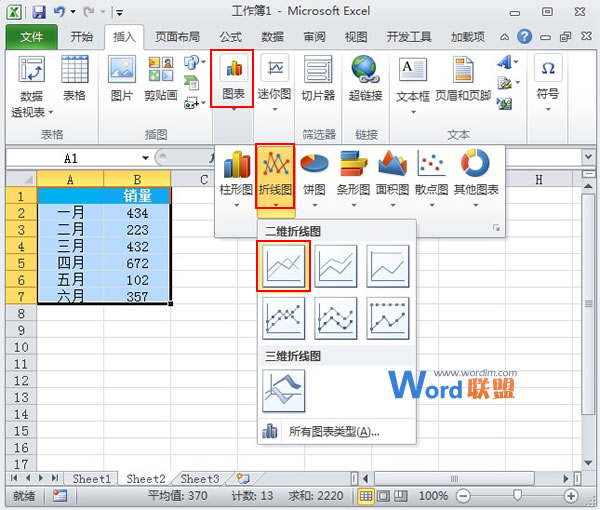The height and width of the screenshot is (510, 600).
Task: Choose the Column chart (柱形图) type
Action: (236, 178)
